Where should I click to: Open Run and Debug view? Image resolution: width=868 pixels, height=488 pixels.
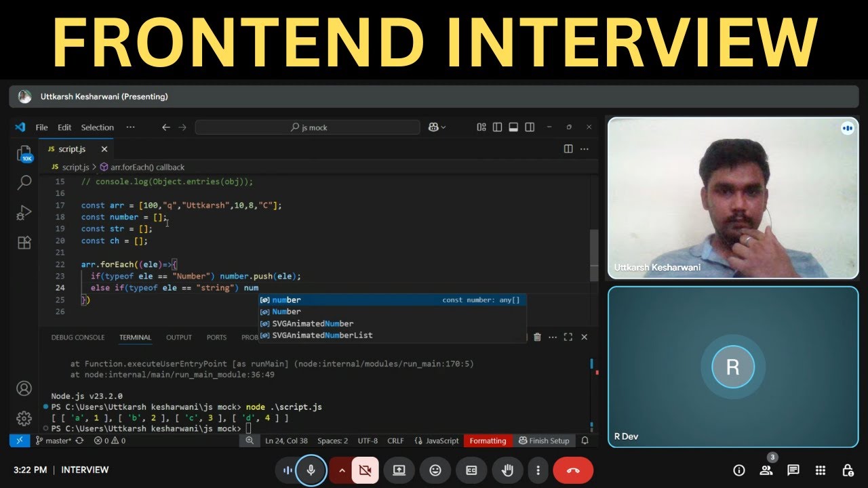24,213
